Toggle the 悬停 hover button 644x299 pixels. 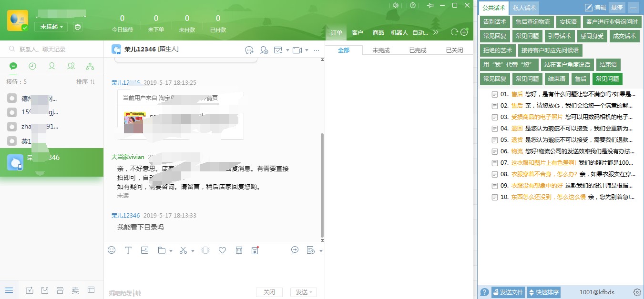617,8
